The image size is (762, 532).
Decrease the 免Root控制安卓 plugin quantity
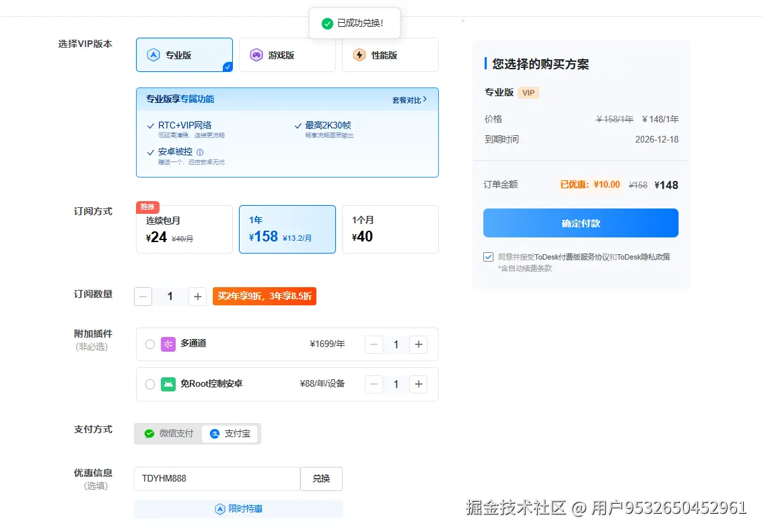(x=374, y=385)
